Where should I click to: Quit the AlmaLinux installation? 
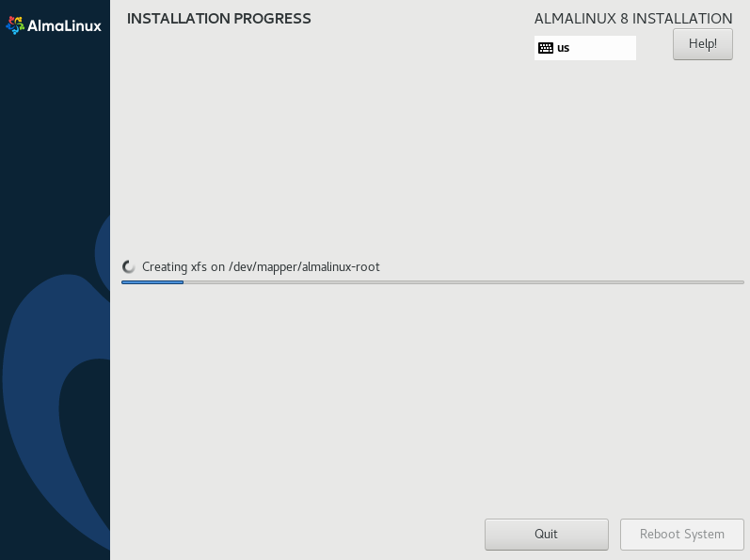pyautogui.click(x=546, y=535)
